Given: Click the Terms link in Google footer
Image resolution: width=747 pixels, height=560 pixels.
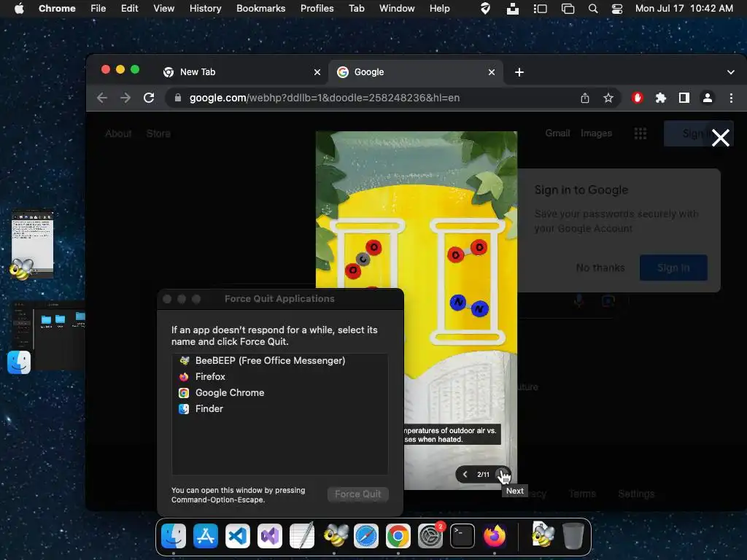Looking at the screenshot, I should point(581,494).
